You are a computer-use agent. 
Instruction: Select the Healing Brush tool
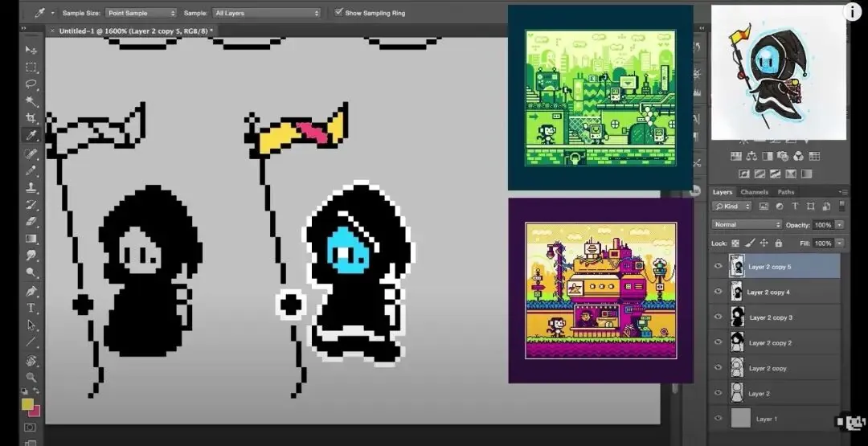[31, 153]
